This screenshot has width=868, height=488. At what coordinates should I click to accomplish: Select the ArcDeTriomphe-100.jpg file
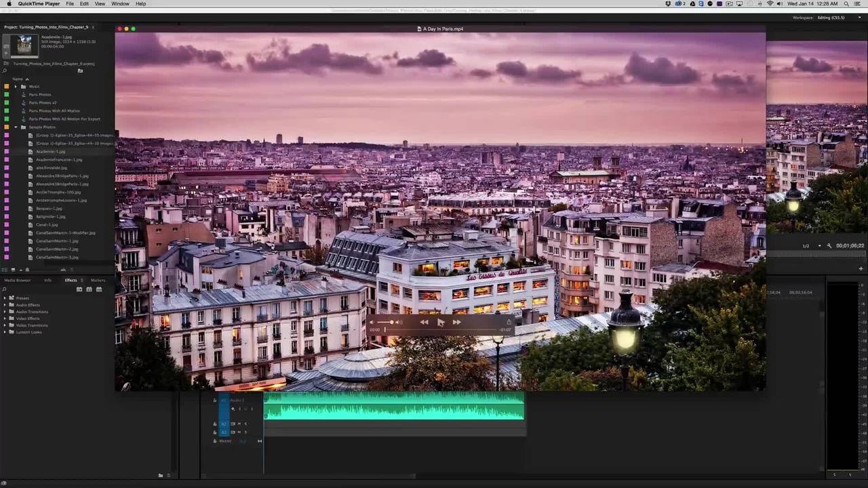pyautogui.click(x=58, y=192)
